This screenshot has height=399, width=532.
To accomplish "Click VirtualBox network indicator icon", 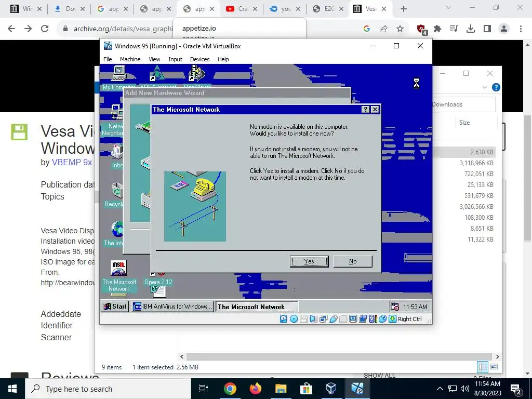I will (323, 319).
